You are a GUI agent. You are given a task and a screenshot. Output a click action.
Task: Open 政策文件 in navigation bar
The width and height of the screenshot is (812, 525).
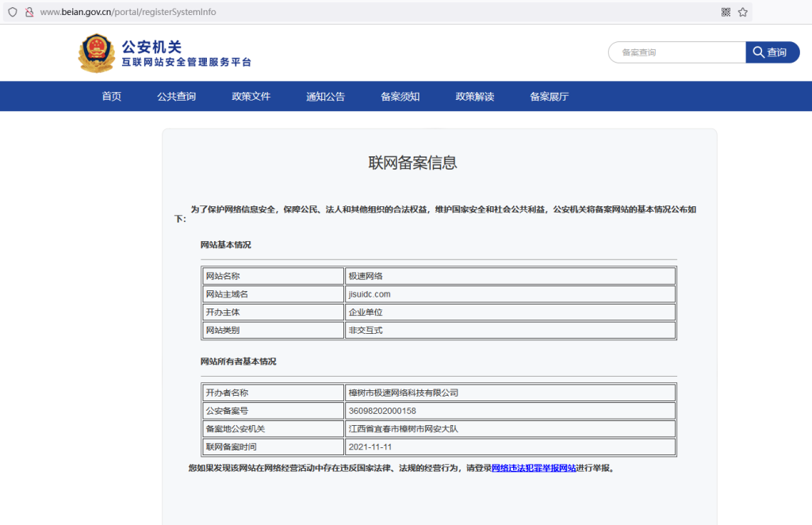pos(251,97)
